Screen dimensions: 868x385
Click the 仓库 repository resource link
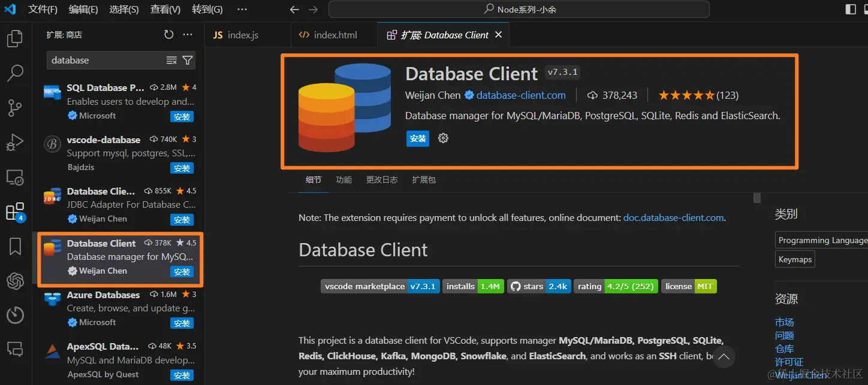click(x=784, y=348)
